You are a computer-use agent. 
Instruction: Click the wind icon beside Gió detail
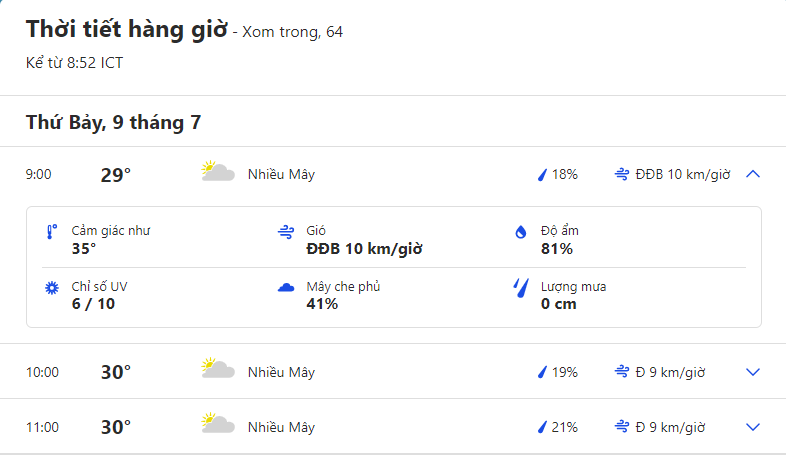click(x=286, y=232)
